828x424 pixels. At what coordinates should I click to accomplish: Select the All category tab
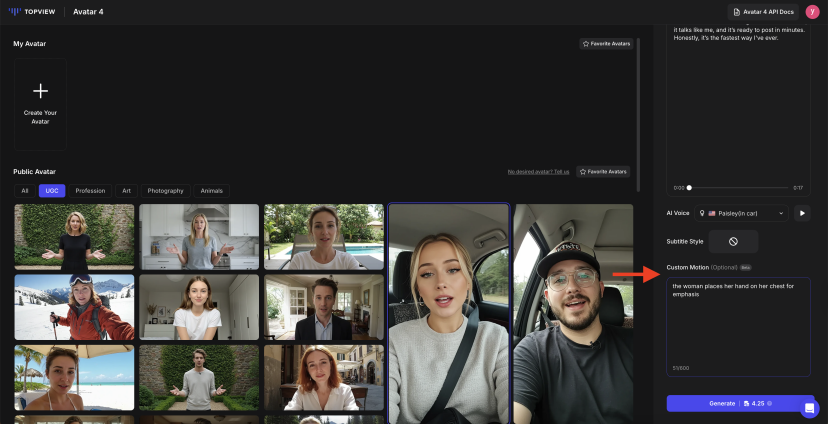pos(24,191)
